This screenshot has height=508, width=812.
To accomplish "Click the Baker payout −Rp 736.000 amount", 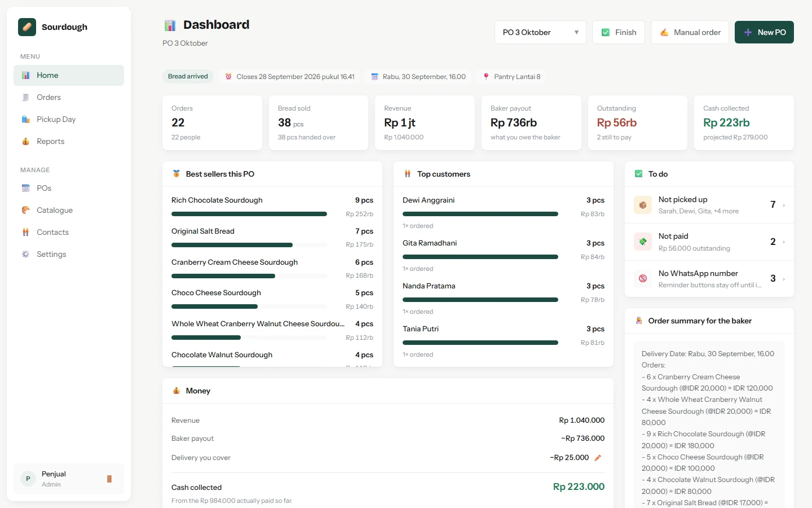I will click(x=582, y=439).
